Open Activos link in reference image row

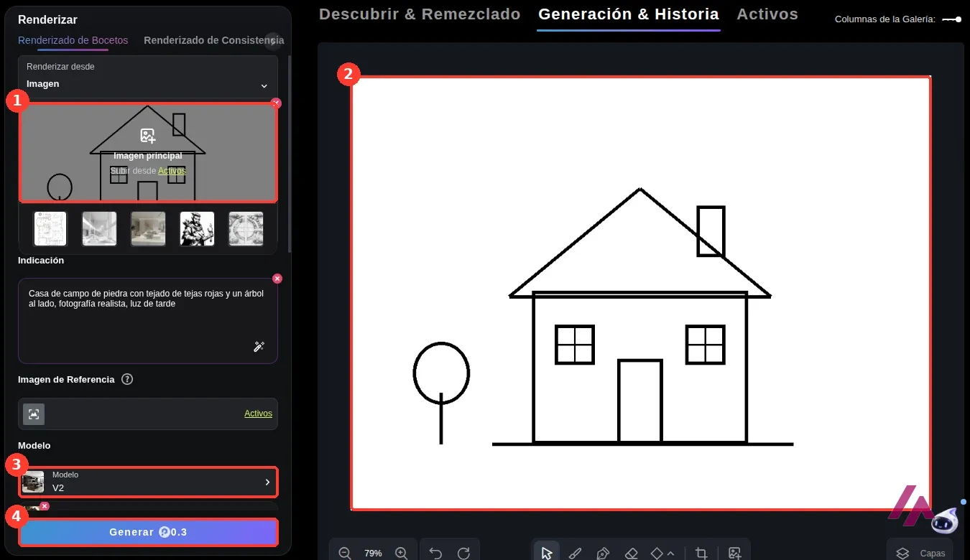coord(258,414)
